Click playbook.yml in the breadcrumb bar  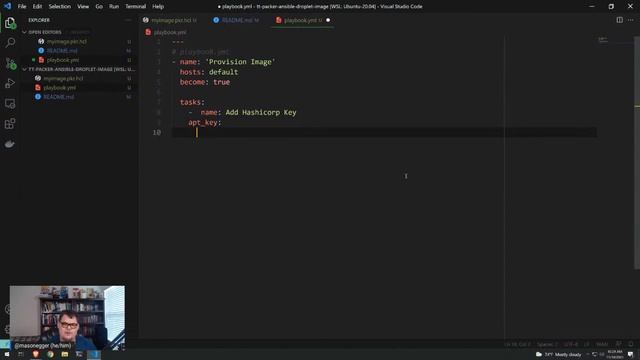pyautogui.click(x=170, y=32)
